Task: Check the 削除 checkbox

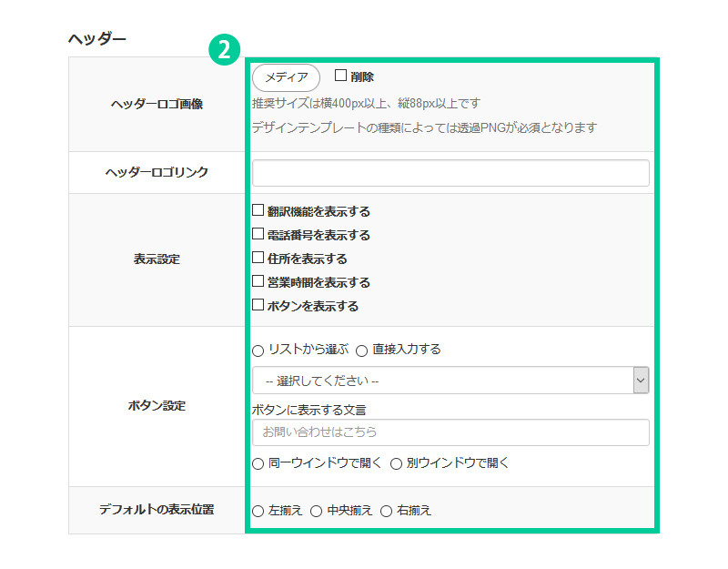Action: click(x=341, y=76)
